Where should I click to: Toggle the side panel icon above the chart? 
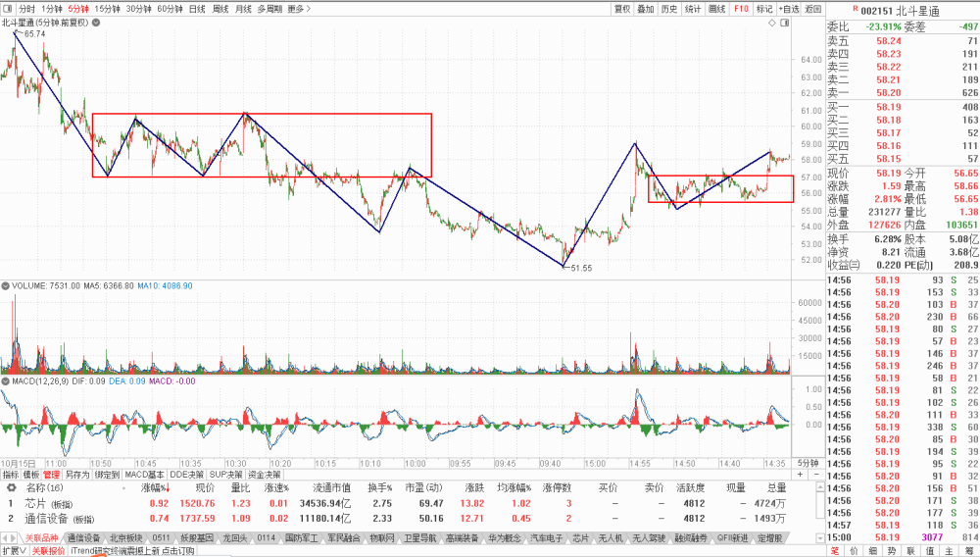pos(784,23)
